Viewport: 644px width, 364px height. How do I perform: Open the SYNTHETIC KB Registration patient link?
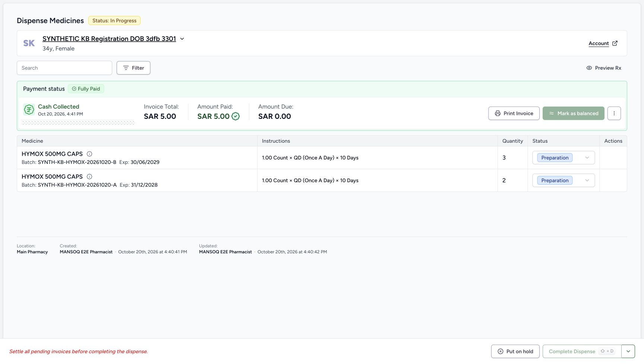click(109, 39)
